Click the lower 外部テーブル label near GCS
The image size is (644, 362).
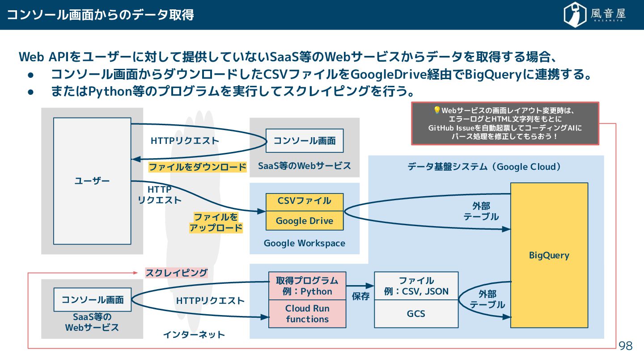487,299
